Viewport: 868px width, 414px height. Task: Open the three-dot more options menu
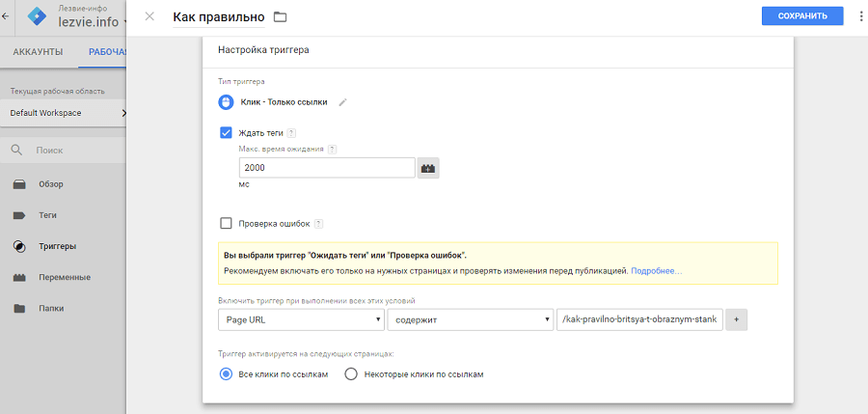point(861,16)
